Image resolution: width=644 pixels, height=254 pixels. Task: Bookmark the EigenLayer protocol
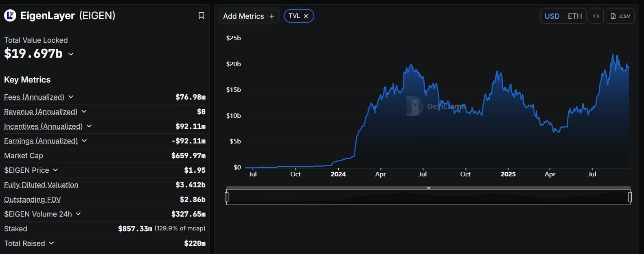[201, 15]
